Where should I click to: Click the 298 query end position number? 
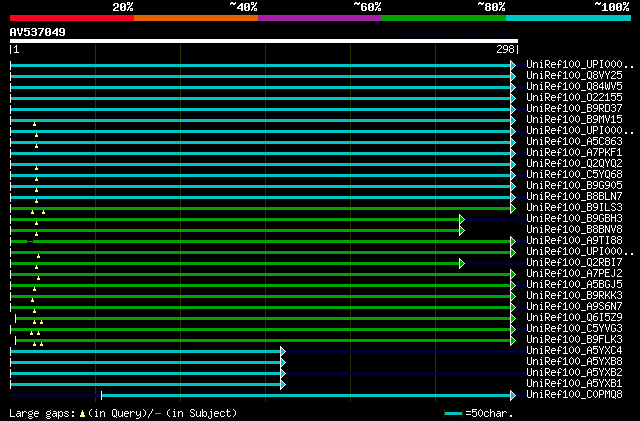tap(505, 49)
